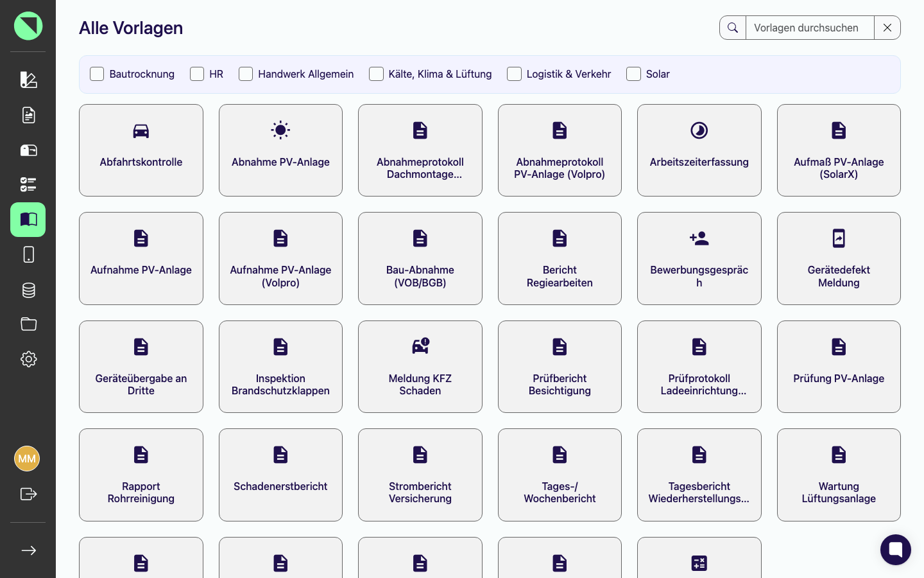Open the ID card sidebar icon

point(28,150)
